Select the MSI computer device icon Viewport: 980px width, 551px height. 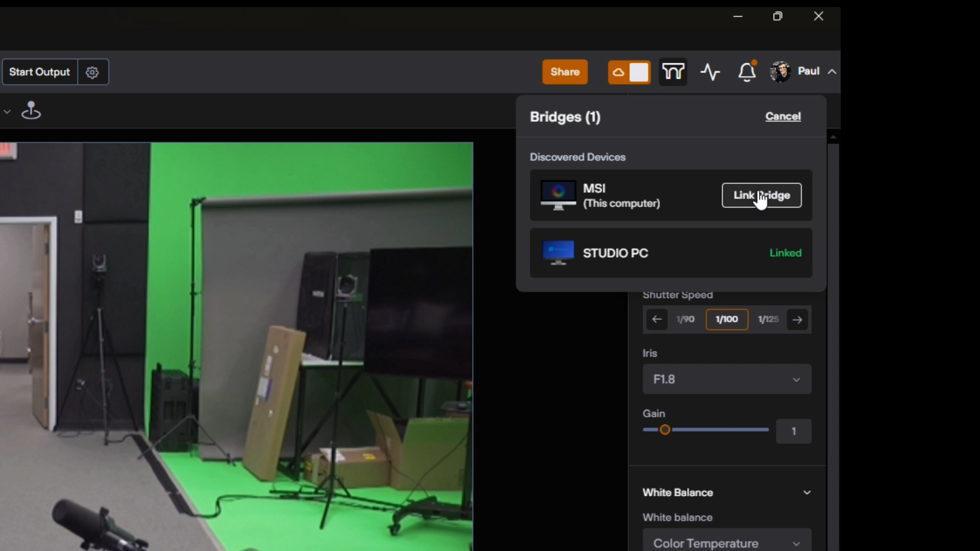point(558,195)
